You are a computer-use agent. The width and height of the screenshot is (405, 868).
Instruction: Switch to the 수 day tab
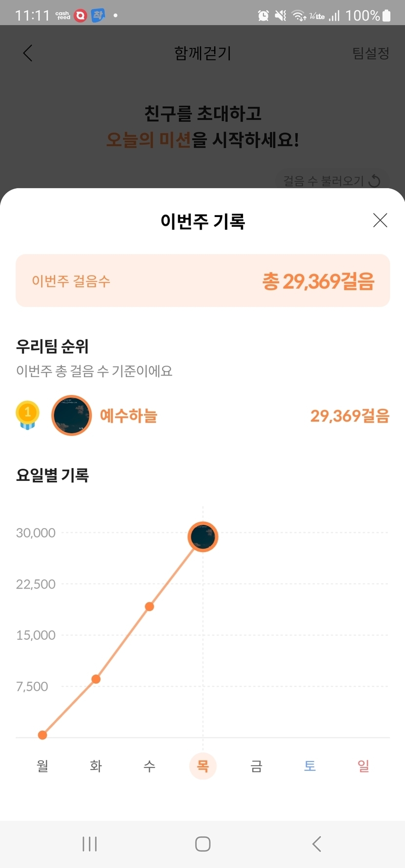(149, 766)
